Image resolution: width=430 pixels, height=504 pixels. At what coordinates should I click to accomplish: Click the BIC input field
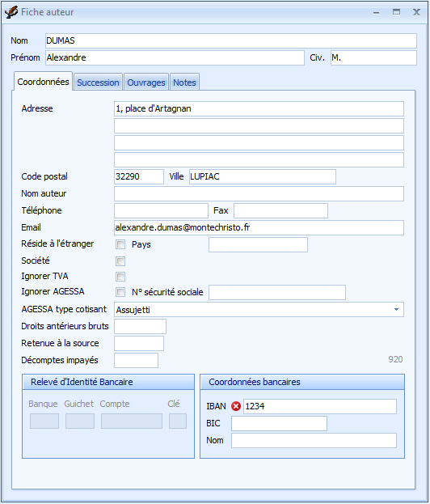[x=279, y=423]
